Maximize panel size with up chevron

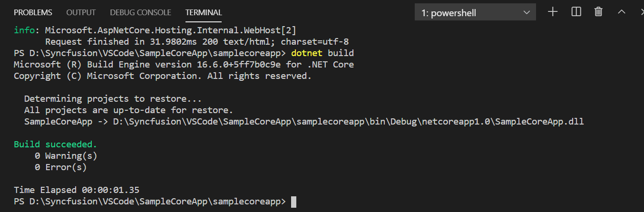621,12
